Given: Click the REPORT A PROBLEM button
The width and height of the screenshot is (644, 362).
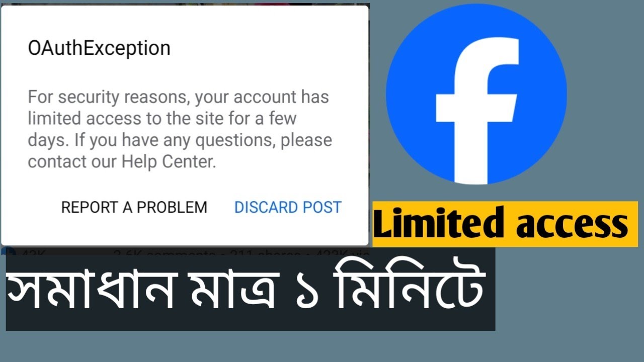Looking at the screenshot, I should click(x=134, y=207).
